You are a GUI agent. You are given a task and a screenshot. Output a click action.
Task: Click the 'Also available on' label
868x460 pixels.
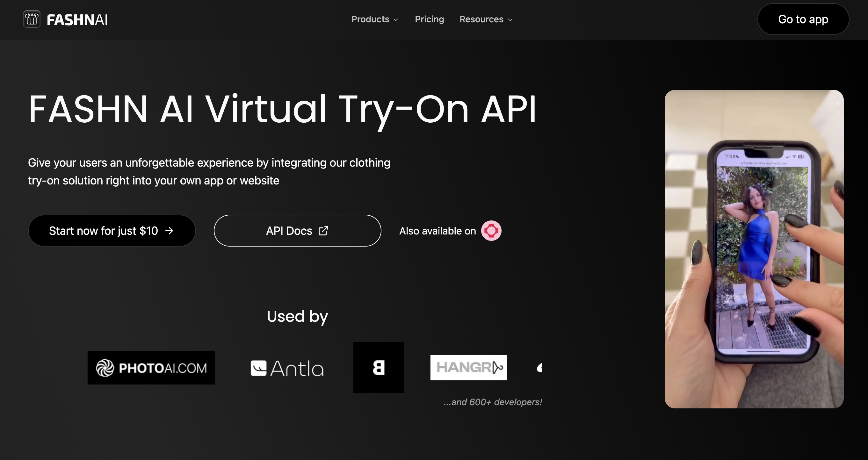coord(438,231)
